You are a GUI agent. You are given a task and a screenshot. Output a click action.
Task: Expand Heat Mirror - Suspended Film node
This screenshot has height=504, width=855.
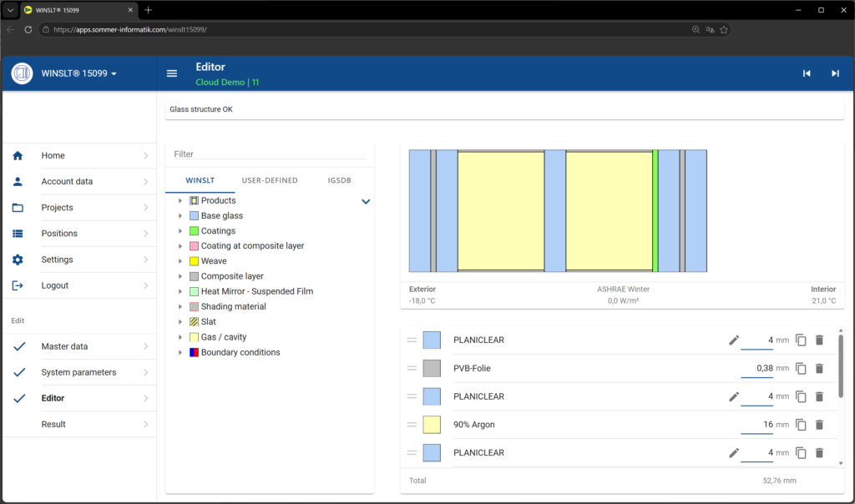click(x=180, y=291)
